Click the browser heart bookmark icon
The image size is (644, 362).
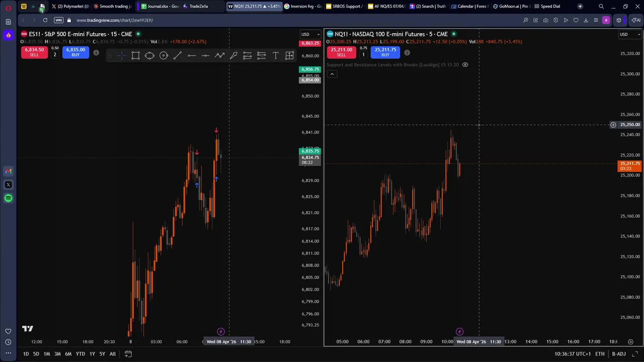click(x=576, y=20)
